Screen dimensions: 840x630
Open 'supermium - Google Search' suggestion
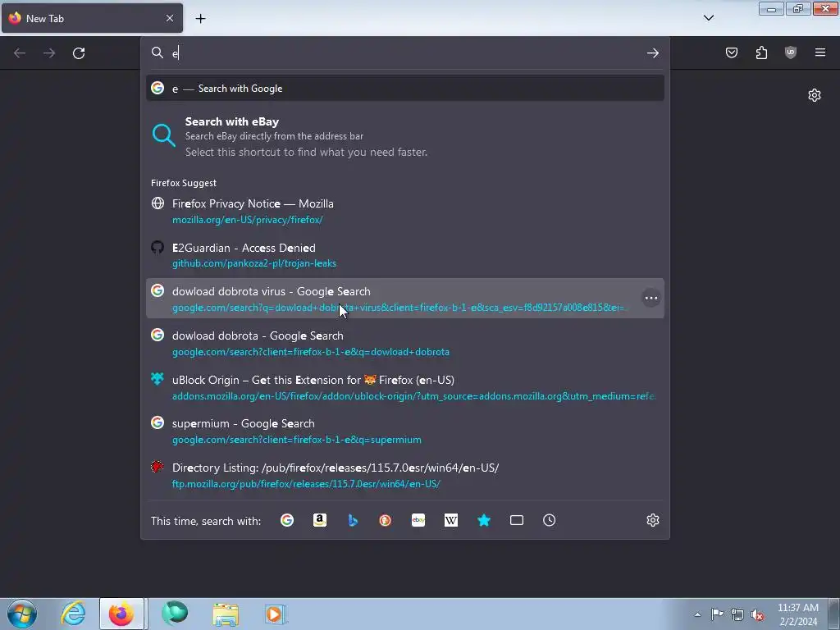tap(405, 431)
